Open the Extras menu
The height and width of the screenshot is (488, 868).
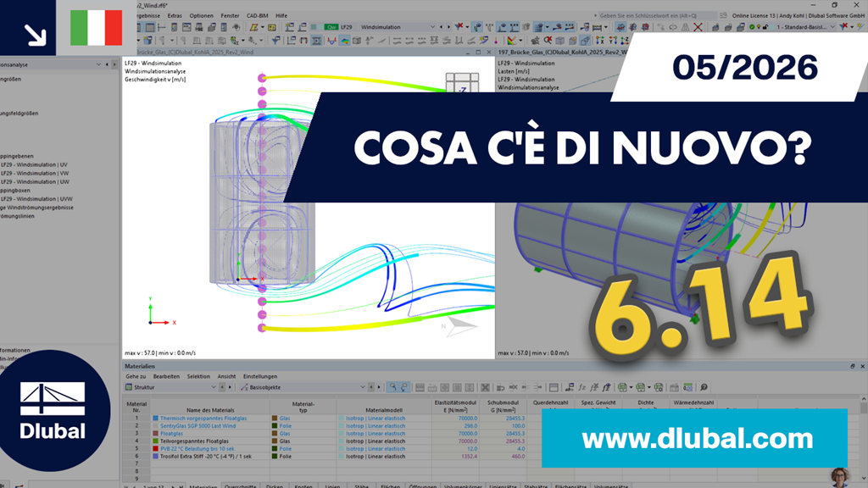click(175, 16)
